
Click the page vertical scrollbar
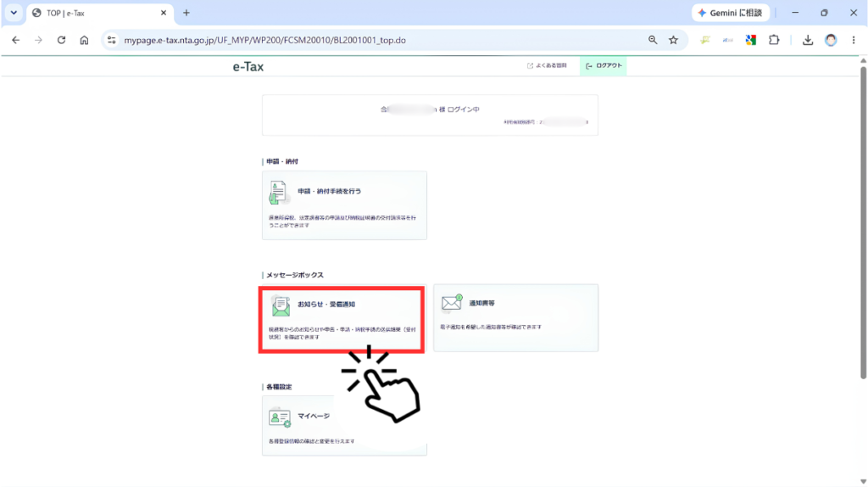(x=863, y=221)
